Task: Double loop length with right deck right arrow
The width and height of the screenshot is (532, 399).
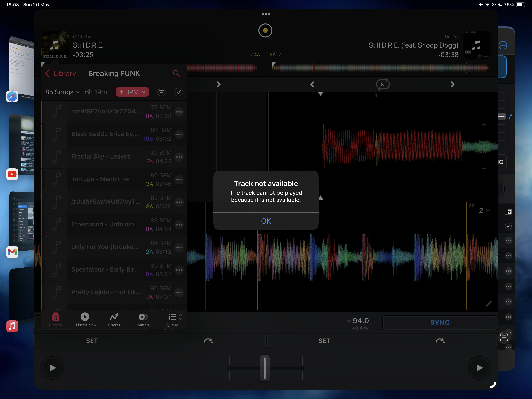Action: tap(452, 84)
